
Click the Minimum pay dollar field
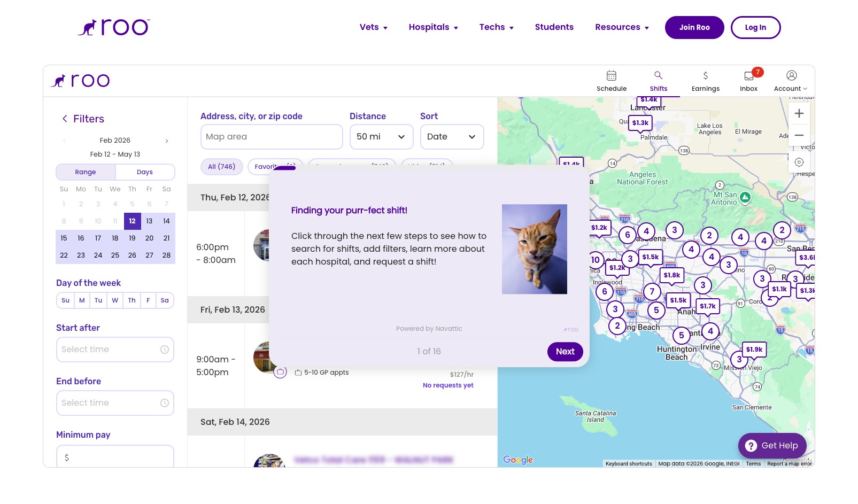(x=115, y=456)
